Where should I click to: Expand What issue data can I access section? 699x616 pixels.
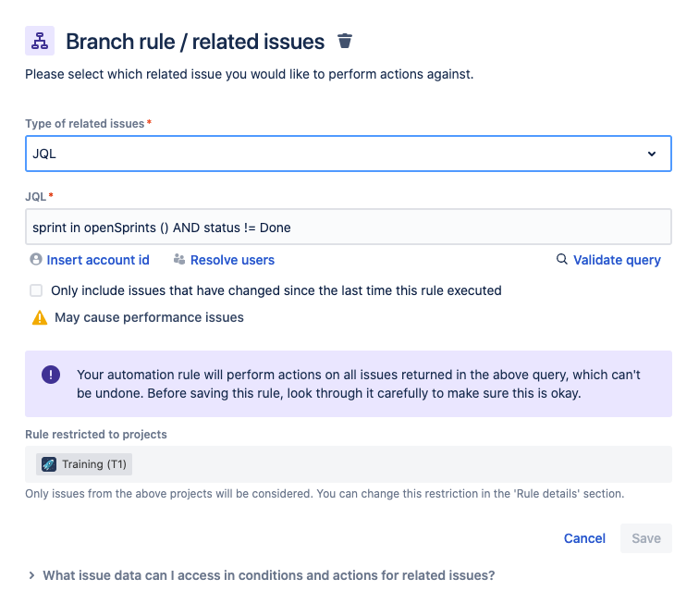tap(262, 575)
